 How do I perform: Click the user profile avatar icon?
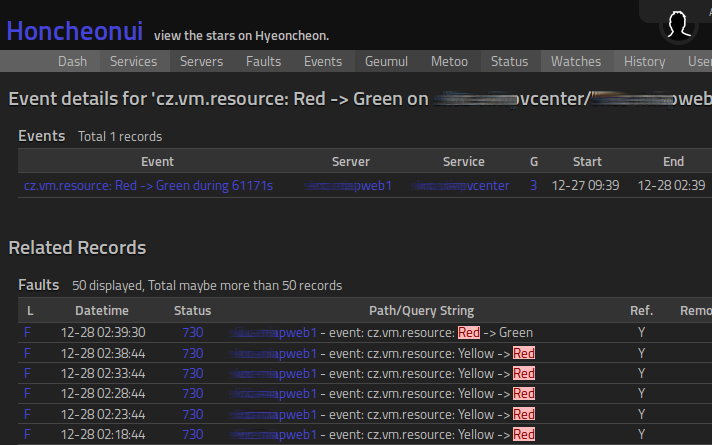click(679, 25)
